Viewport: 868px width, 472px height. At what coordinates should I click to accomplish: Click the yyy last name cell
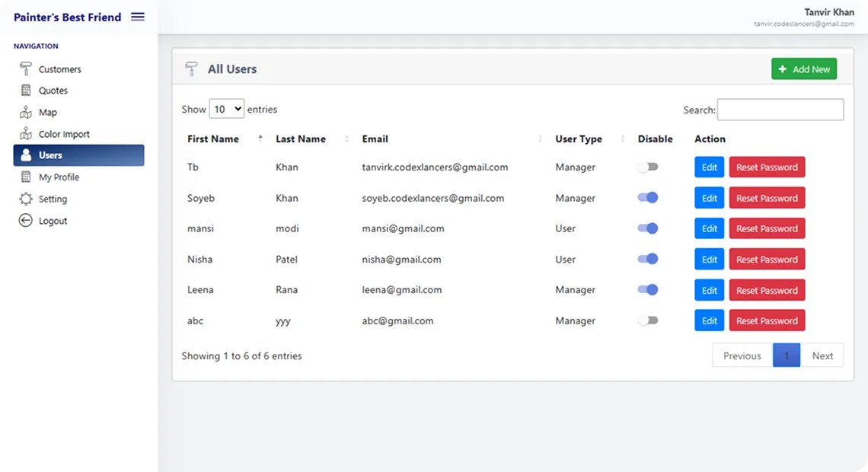[x=283, y=321]
